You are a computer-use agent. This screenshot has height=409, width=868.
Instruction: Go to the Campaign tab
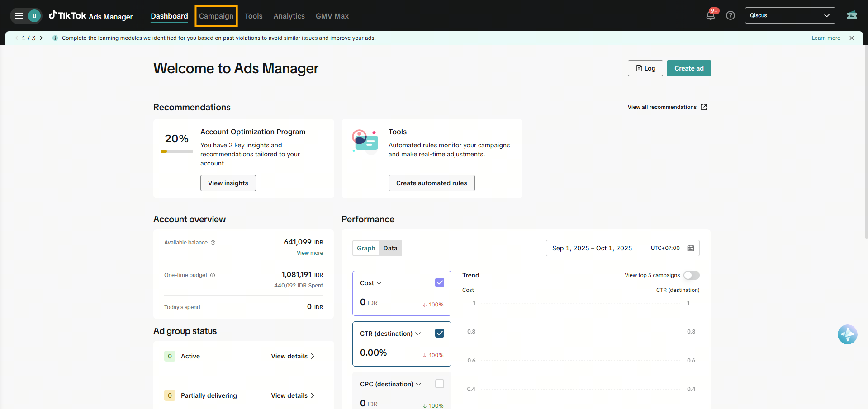point(216,16)
